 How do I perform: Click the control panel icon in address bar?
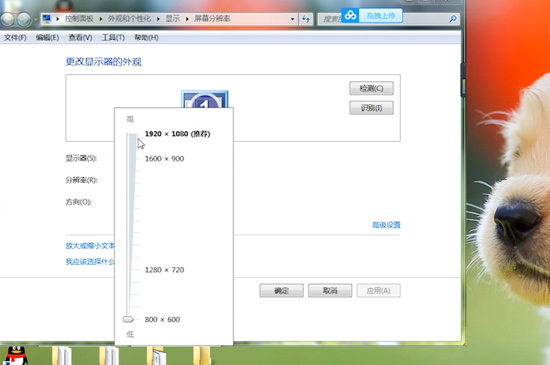pos(47,18)
